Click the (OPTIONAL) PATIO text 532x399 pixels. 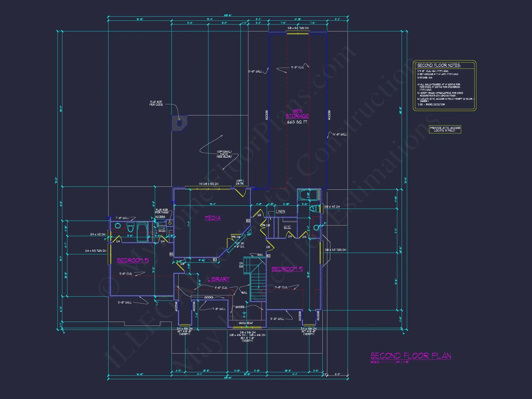point(224,154)
